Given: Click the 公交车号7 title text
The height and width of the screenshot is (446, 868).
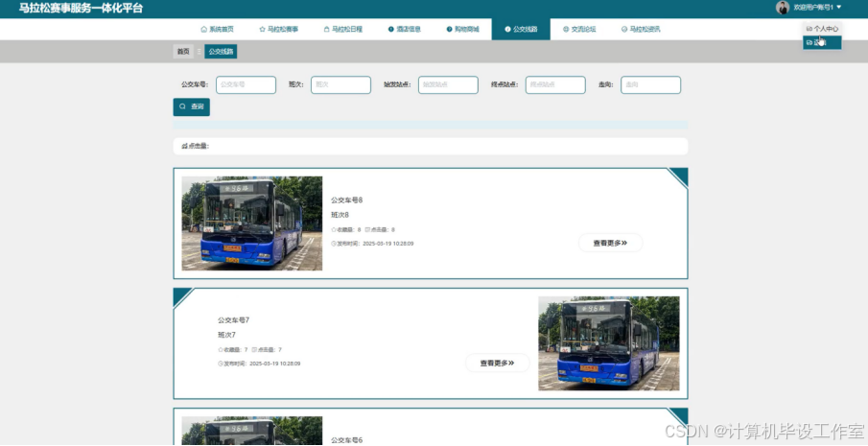Looking at the screenshot, I should [234, 319].
